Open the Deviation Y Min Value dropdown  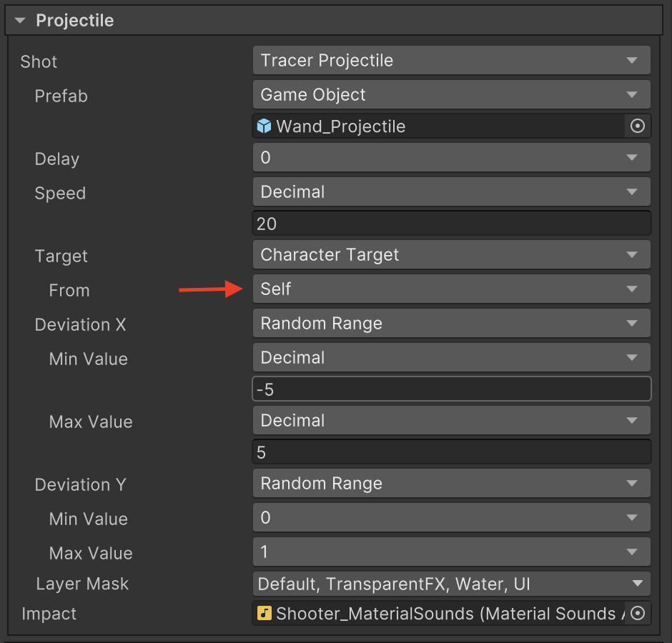coord(451,518)
